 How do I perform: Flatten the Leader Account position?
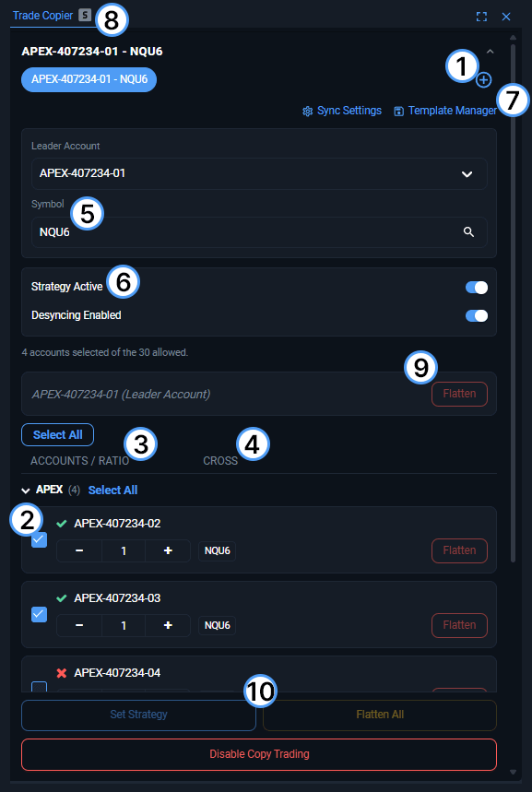[x=459, y=394]
